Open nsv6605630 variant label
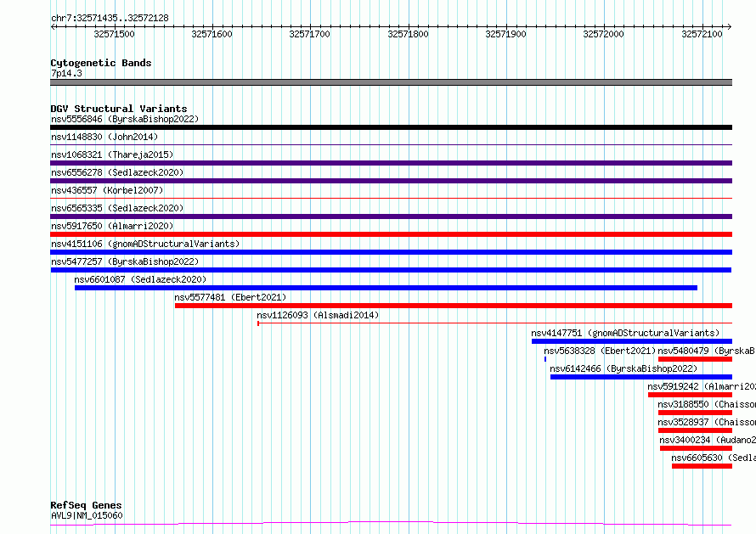This screenshot has height=534, width=756. coord(714,458)
